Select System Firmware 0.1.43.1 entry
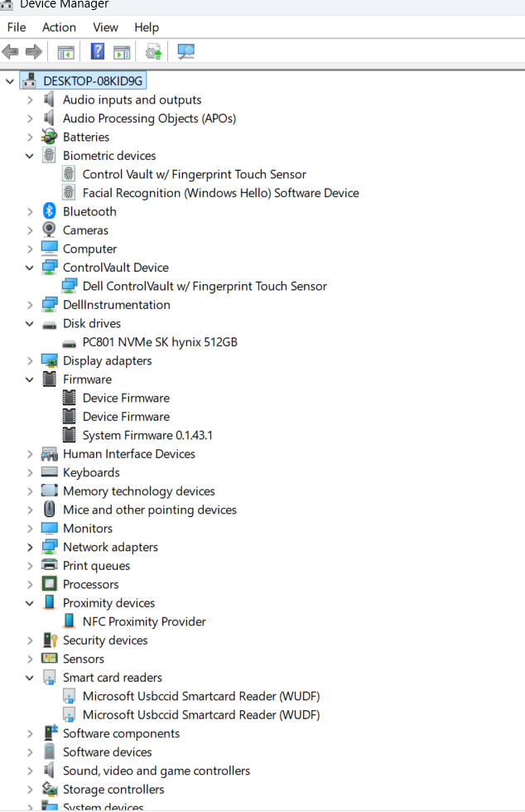The height and width of the screenshot is (812, 525). [147, 436]
